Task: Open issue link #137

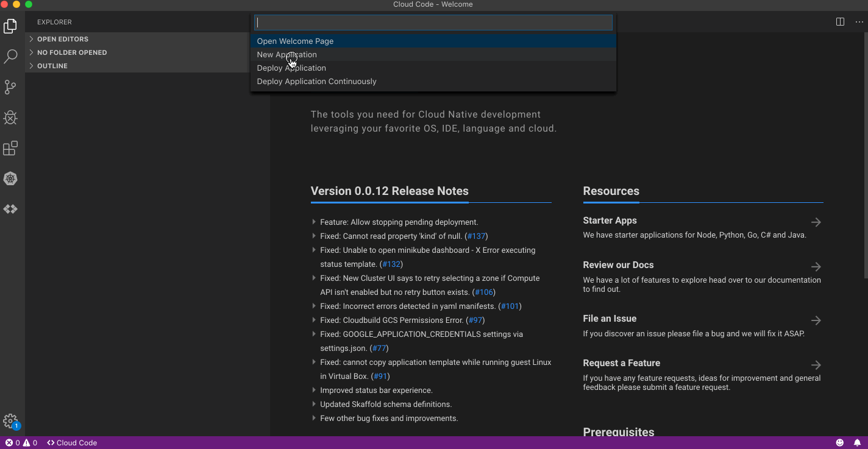Action: click(476, 236)
